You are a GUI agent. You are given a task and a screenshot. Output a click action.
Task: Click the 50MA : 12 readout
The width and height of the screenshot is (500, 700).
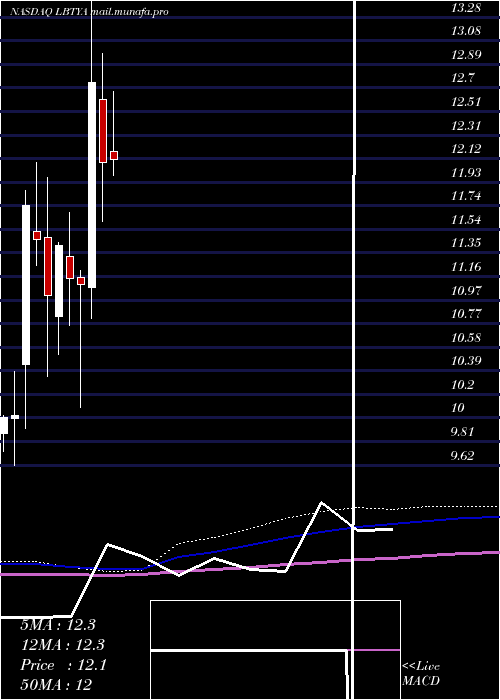coord(56,685)
